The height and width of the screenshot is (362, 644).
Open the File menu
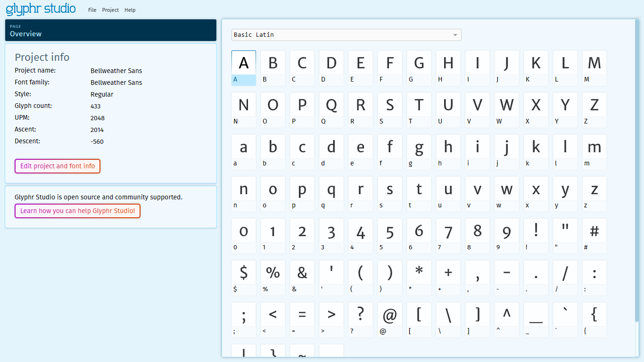(x=92, y=10)
